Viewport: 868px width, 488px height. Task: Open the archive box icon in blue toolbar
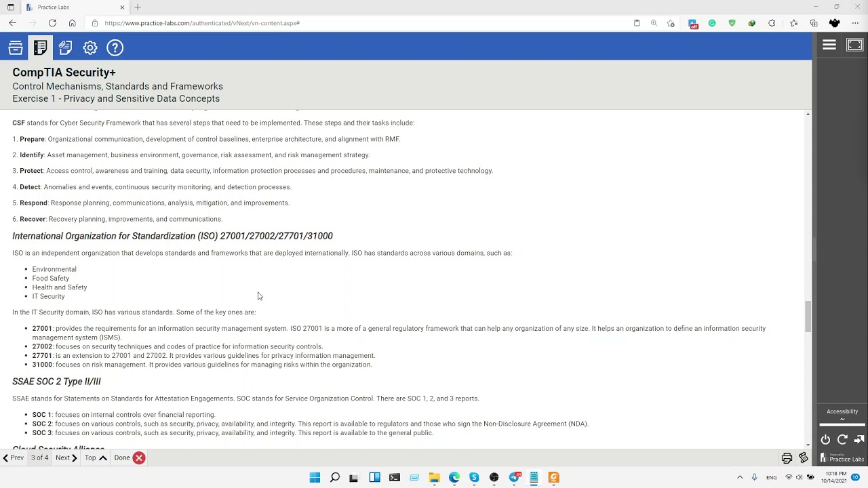point(16,47)
